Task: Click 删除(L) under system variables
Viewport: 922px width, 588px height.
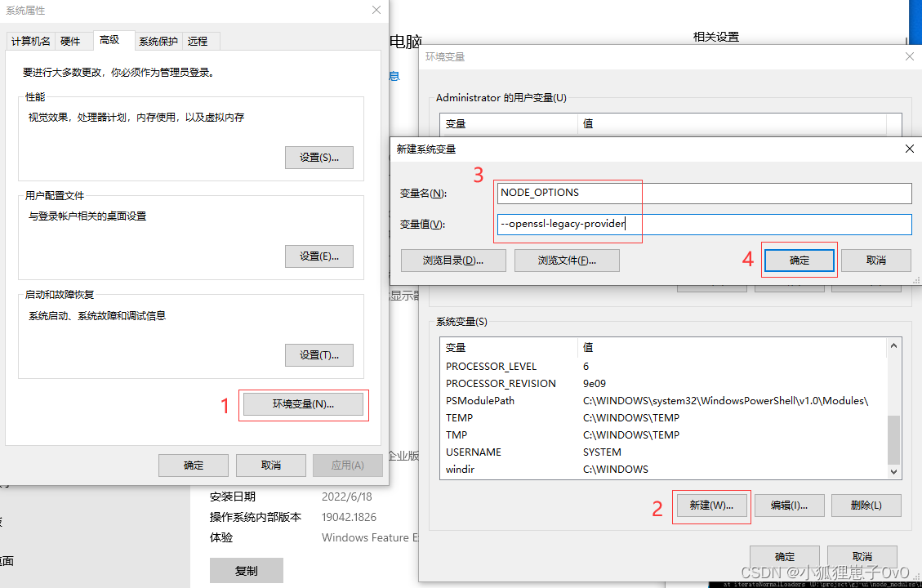Action: (866, 506)
